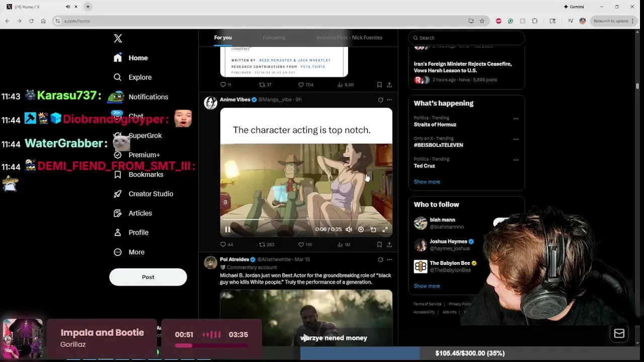This screenshot has width=644, height=362.
Task: Like the Anime Vibes post
Action: point(305,244)
